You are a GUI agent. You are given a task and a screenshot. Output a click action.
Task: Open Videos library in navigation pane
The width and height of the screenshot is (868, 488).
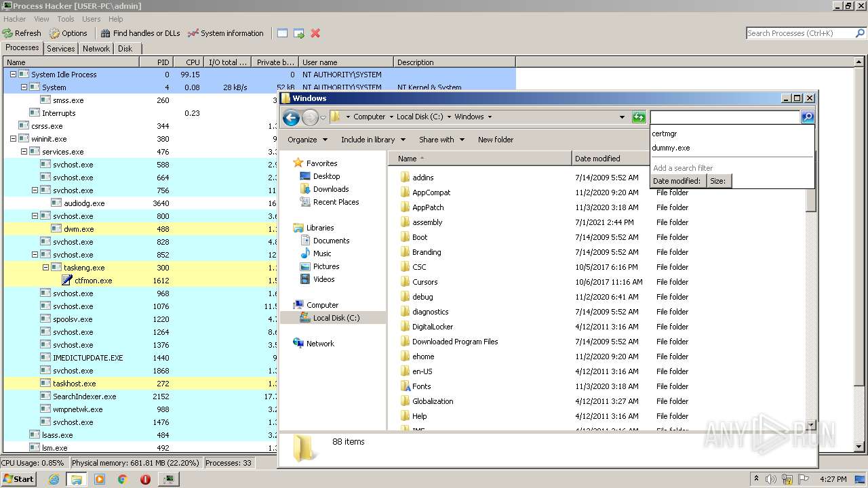click(x=323, y=279)
